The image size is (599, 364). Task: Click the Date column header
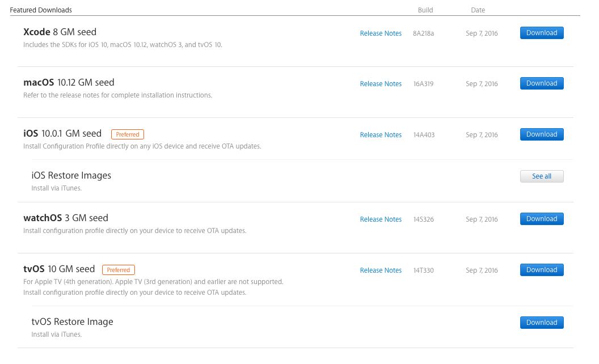(x=478, y=10)
